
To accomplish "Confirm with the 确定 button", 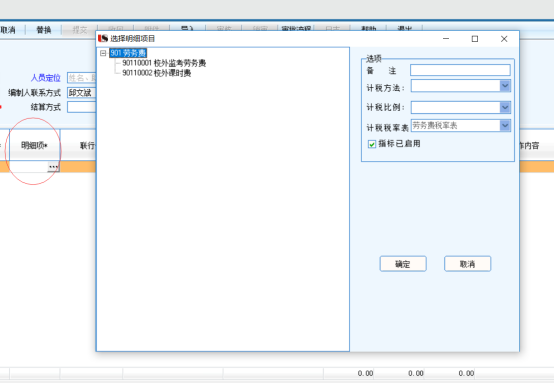I will pyautogui.click(x=403, y=264).
